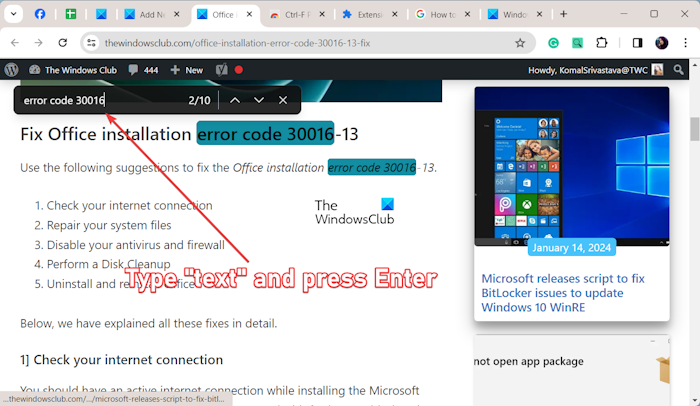Open the Extensions puzzle-piece menu
This screenshot has height=406, width=700.
point(601,43)
